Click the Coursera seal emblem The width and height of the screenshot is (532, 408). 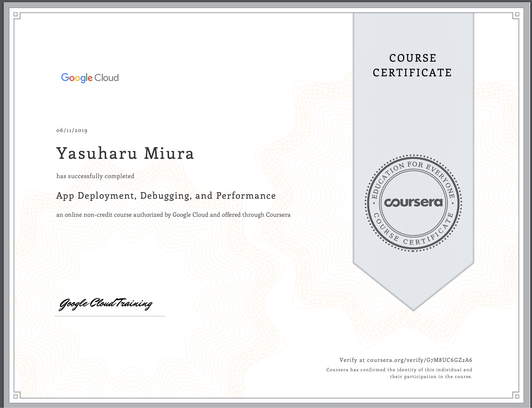[413, 203]
